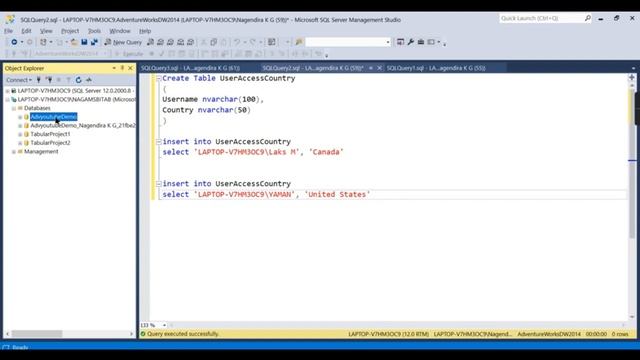Expand the Management folder
The height and width of the screenshot is (360, 640).
pos(13,151)
